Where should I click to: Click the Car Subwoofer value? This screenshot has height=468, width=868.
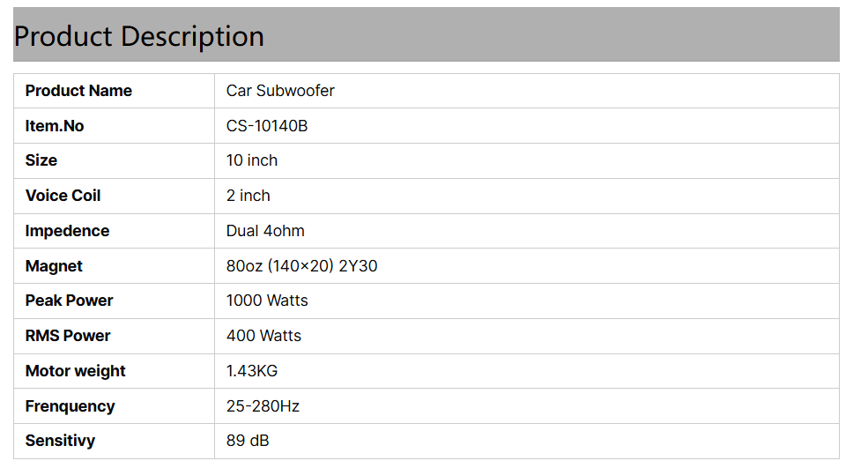tap(280, 91)
